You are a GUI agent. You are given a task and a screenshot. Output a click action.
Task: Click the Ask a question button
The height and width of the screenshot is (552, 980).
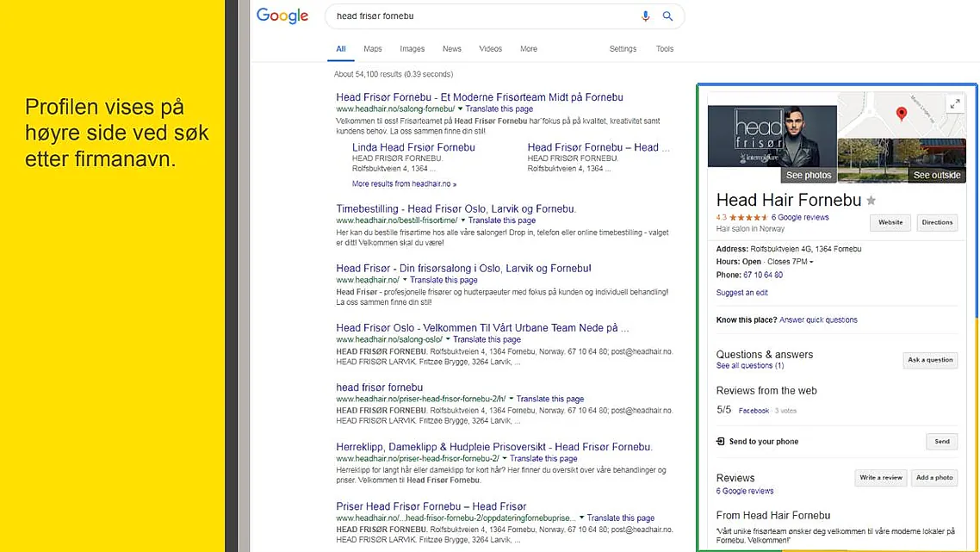[930, 360]
